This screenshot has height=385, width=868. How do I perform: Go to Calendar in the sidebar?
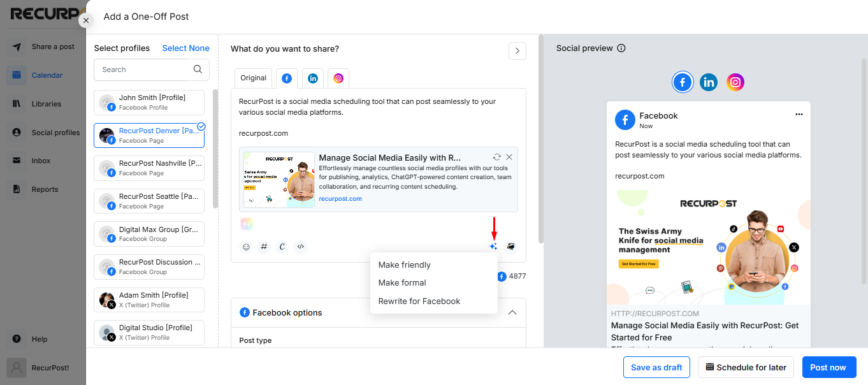pyautogui.click(x=43, y=75)
